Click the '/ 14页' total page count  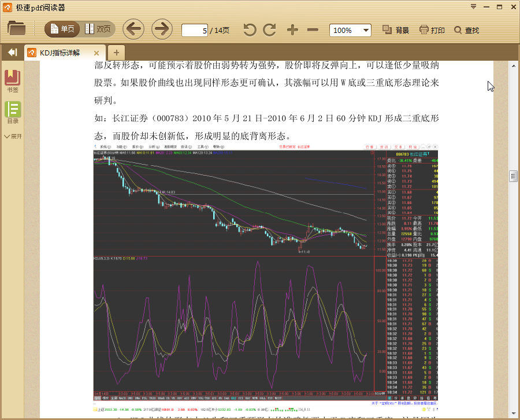[220, 31]
